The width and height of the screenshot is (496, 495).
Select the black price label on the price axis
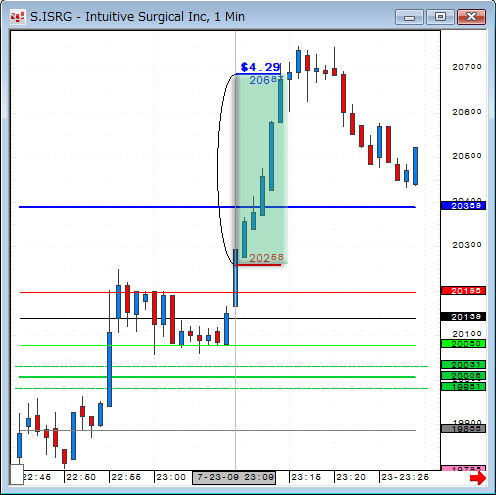pos(463,317)
